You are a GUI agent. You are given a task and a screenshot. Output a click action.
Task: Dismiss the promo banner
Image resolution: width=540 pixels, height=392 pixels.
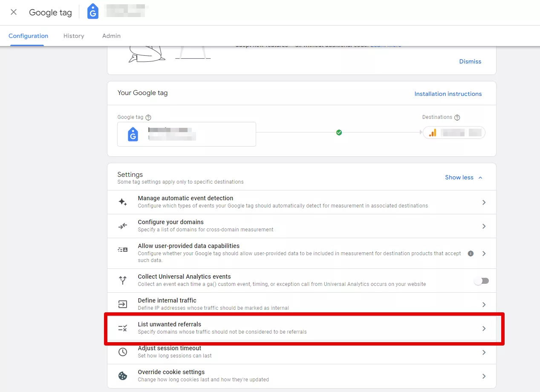click(x=470, y=61)
